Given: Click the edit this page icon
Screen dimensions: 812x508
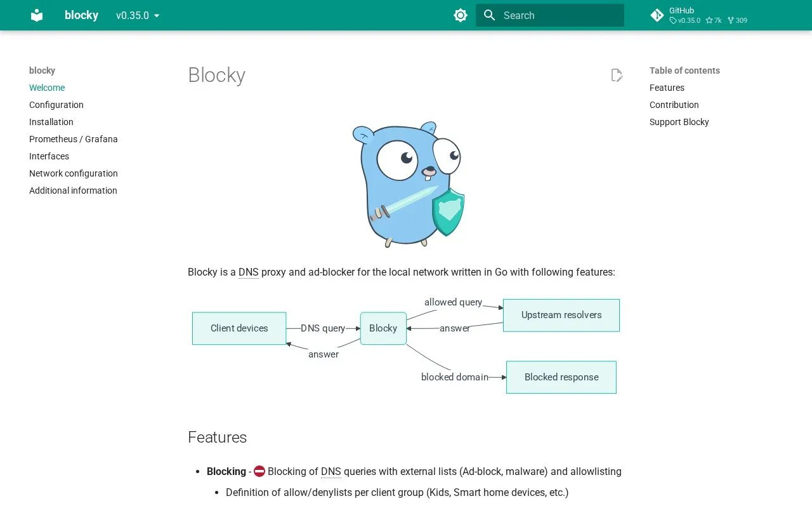Looking at the screenshot, I should coord(617,76).
